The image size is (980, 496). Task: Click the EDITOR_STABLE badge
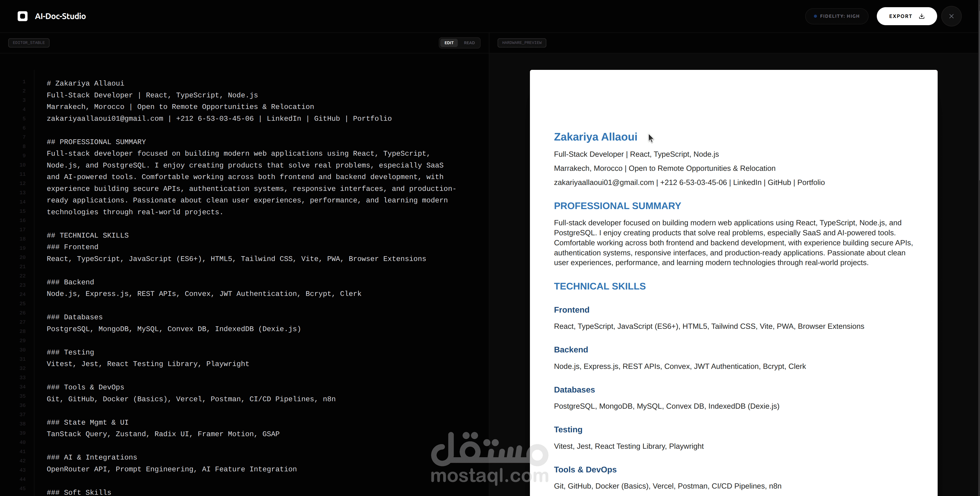click(29, 43)
